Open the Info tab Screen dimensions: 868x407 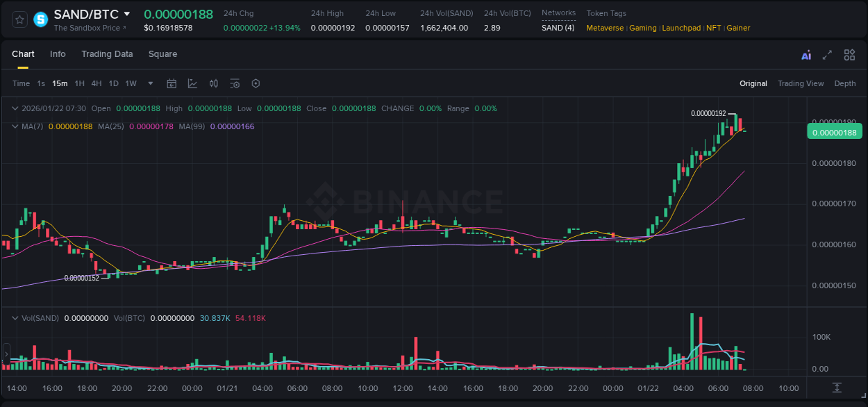click(x=58, y=54)
